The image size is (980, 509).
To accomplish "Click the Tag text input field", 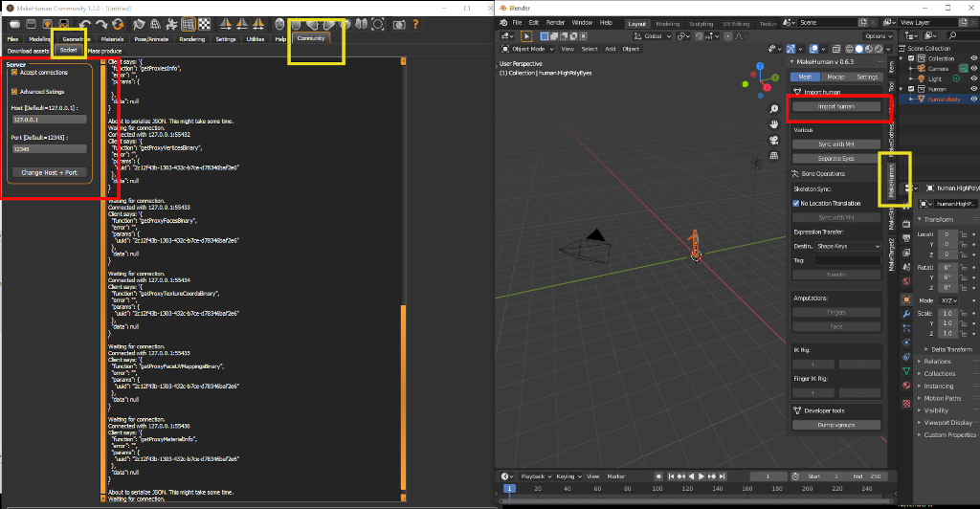I will tap(848, 260).
